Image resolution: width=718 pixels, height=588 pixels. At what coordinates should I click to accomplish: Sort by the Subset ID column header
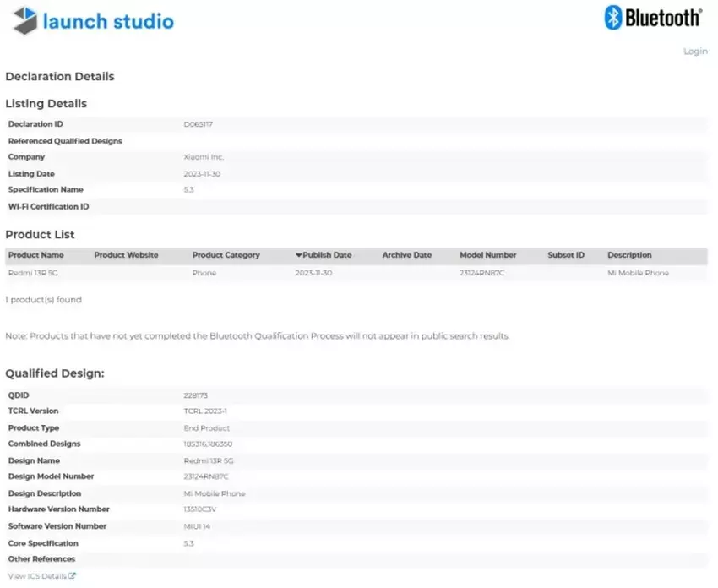point(565,255)
